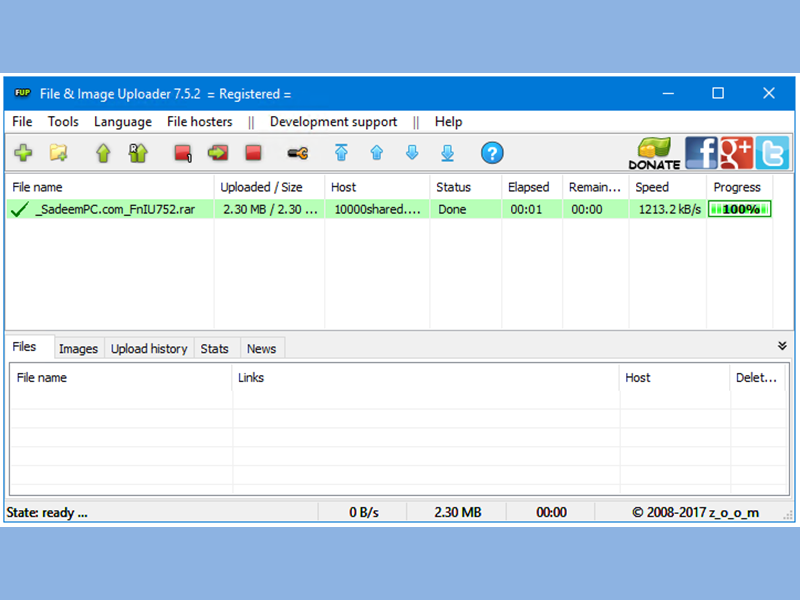Click the green up arrow upload icon
800x600 pixels.
coord(103,153)
